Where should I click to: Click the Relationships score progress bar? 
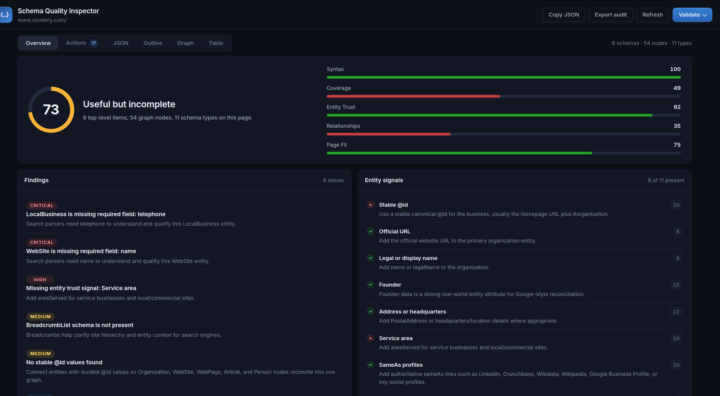click(503, 134)
